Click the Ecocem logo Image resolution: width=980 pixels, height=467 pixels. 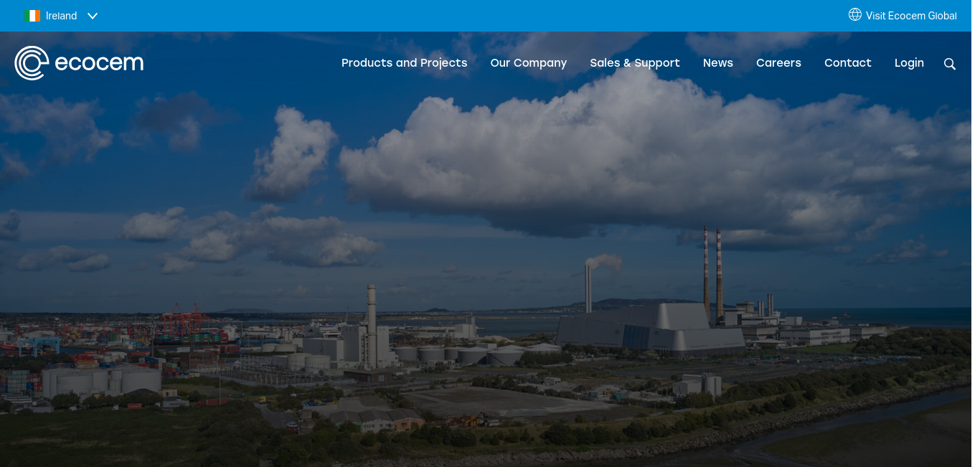click(x=79, y=63)
